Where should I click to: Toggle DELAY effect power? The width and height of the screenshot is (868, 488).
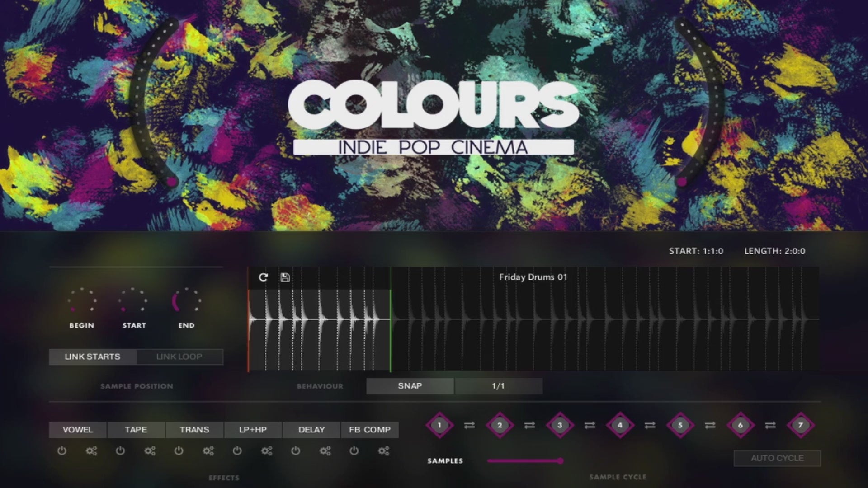pos(296,450)
